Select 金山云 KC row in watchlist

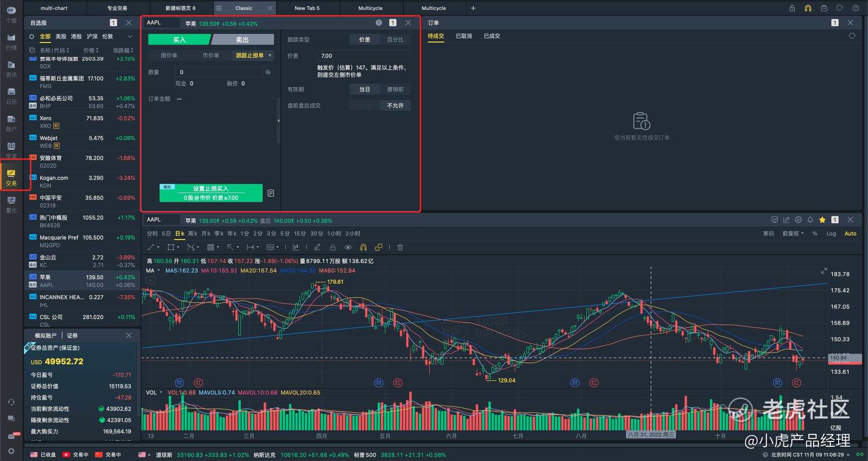click(x=82, y=261)
